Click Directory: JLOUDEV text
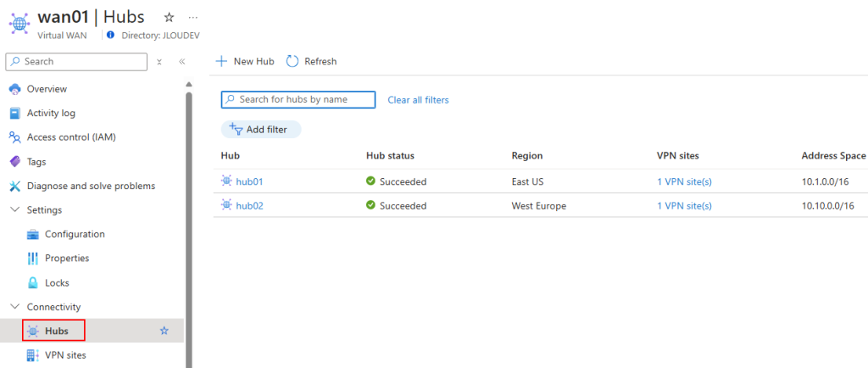The image size is (868, 368). [x=160, y=36]
